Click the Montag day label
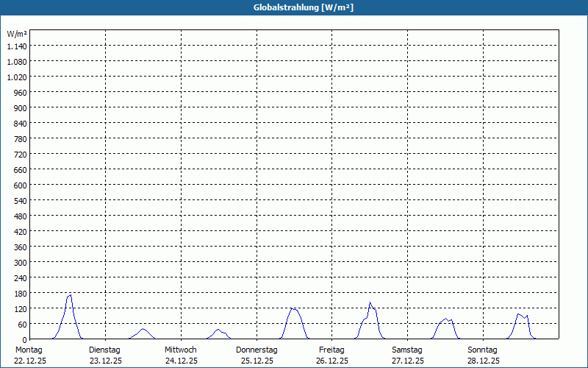Screen dimensions: 588x368 pyautogui.click(x=29, y=350)
